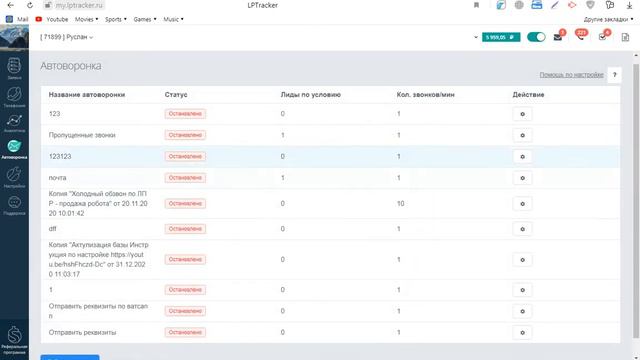
Task: Click the account avatar mountain thumbnail
Action: pos(14,38)
